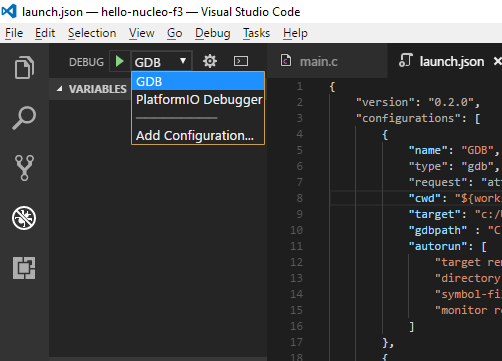The height and width of the screenshot is (361, 502).
Task: Open the Debug menu
Action: (x=213, y=33)
